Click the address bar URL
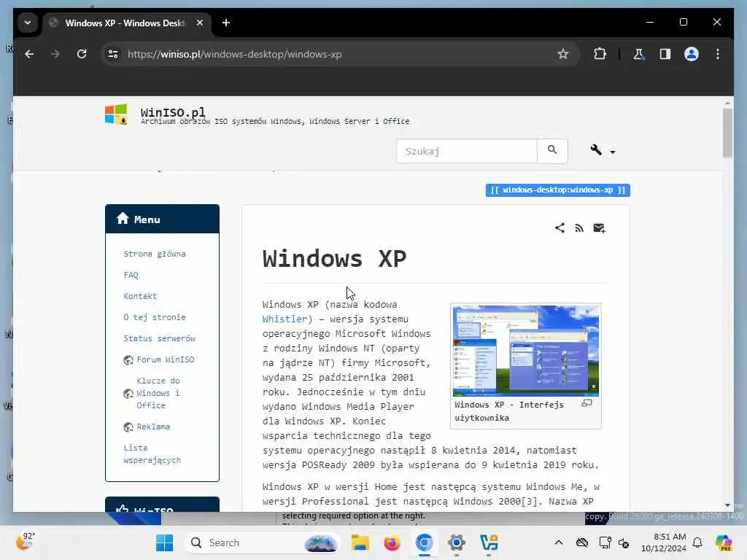This screenshot has height=560, width=747. (x=234, y=54)
